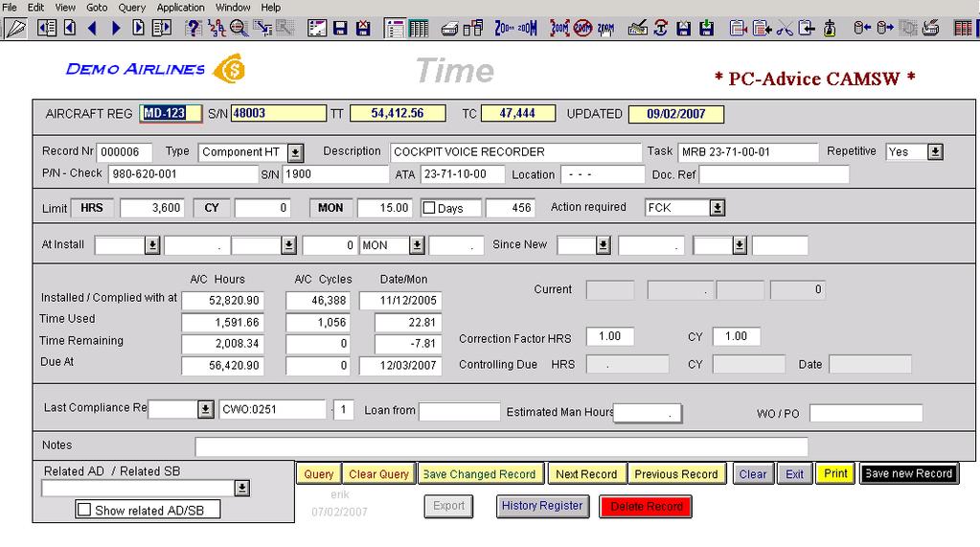
Task: Open the Application menu
Action: point(181,8)
